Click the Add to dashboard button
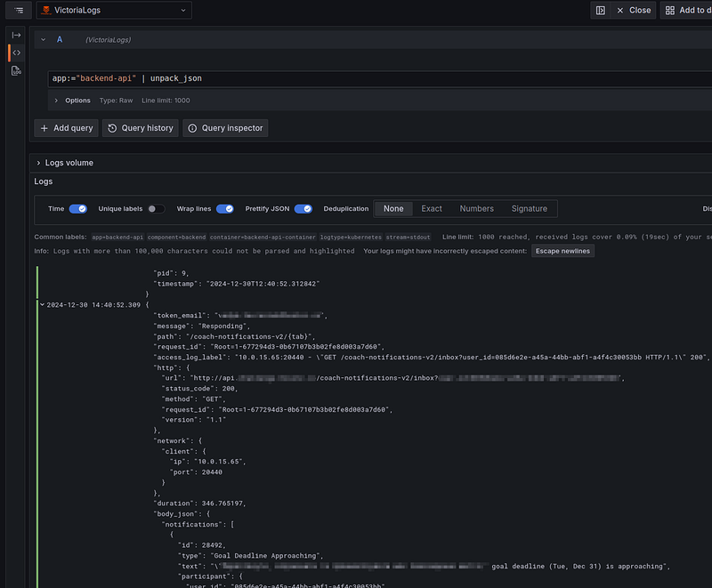Image resolution: width=712 pixels, height=588 pixels. 686,10
